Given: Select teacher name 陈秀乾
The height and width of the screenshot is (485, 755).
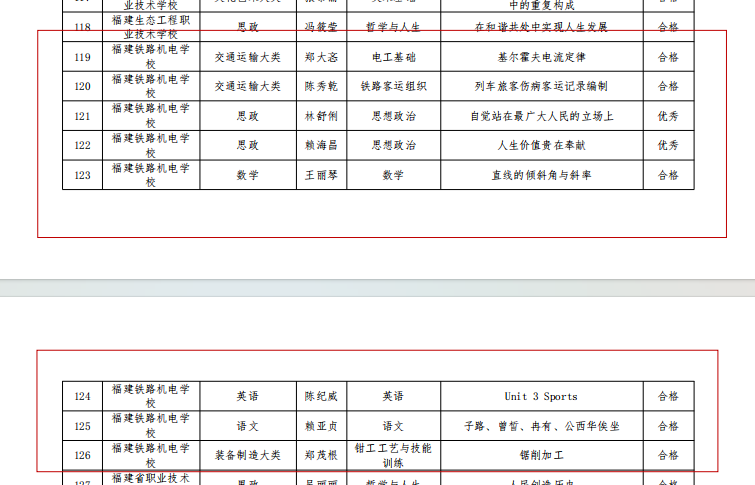Looking at the screenshot, I should [x=321, y=86].
